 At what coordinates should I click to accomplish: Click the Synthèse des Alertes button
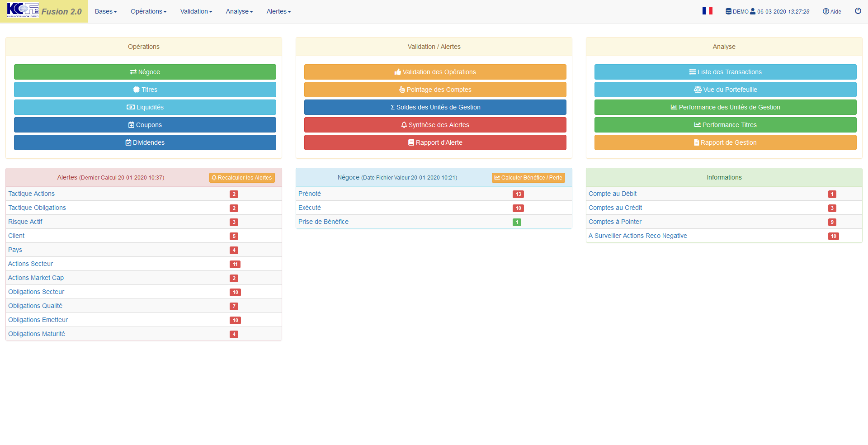pyautogui.click(x=435, y=125)
